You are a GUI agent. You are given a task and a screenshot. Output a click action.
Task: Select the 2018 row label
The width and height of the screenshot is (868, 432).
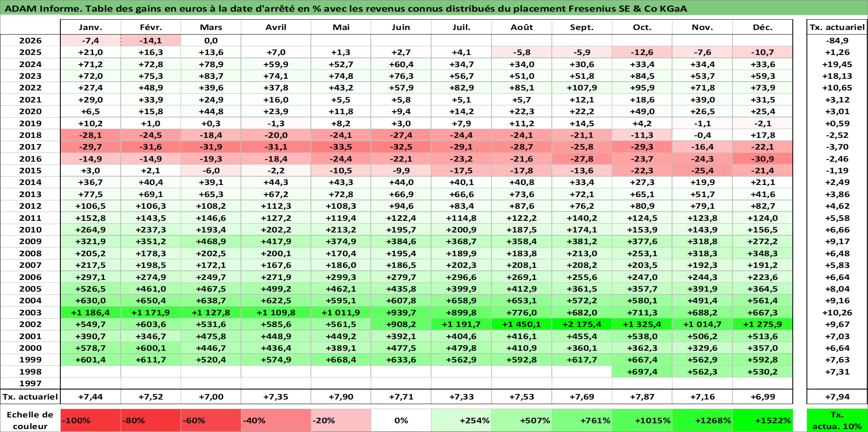pos(30,135)
